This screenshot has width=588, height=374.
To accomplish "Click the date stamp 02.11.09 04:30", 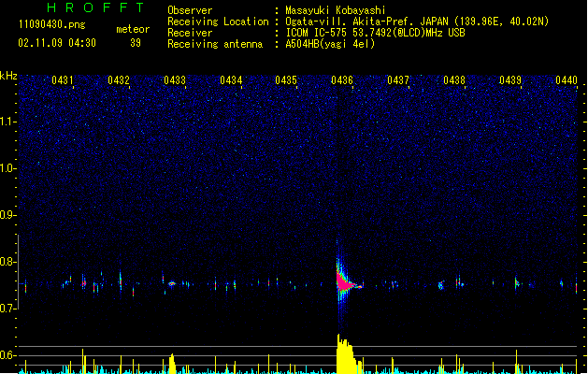I will pos(57,43).
